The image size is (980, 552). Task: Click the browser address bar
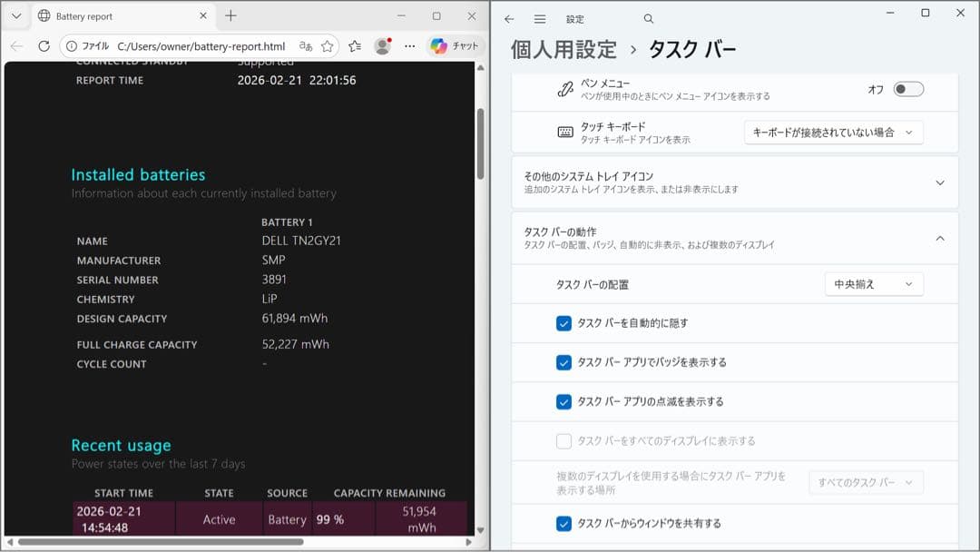[181, 44]
